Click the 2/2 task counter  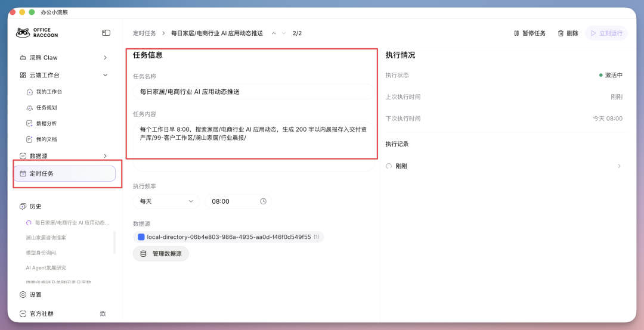point(298,33)
